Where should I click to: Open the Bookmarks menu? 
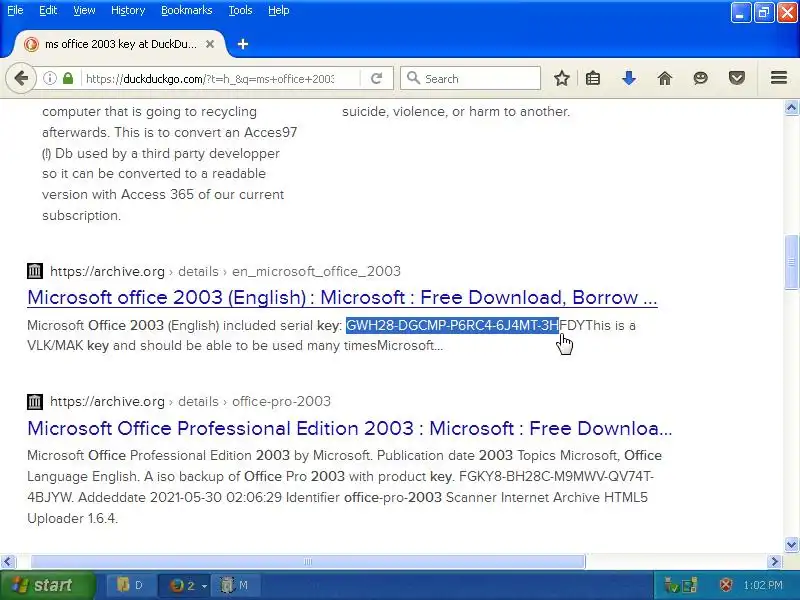[x=187, y=10]
